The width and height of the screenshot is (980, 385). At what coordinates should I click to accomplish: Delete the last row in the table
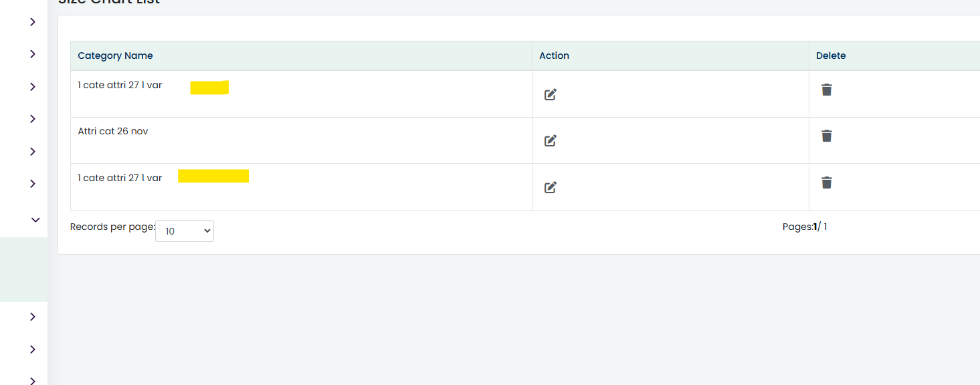[x=827, y=182]
